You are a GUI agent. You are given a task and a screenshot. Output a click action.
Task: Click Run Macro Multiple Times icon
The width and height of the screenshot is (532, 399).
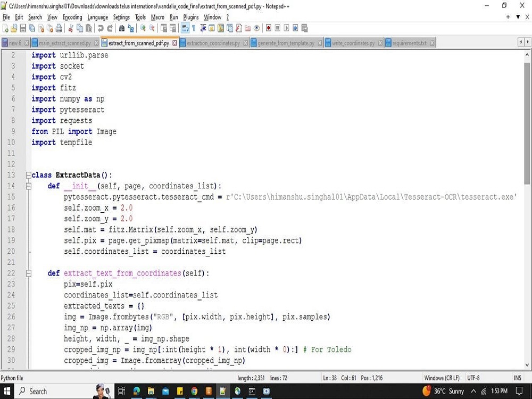[x=295, y=28]
